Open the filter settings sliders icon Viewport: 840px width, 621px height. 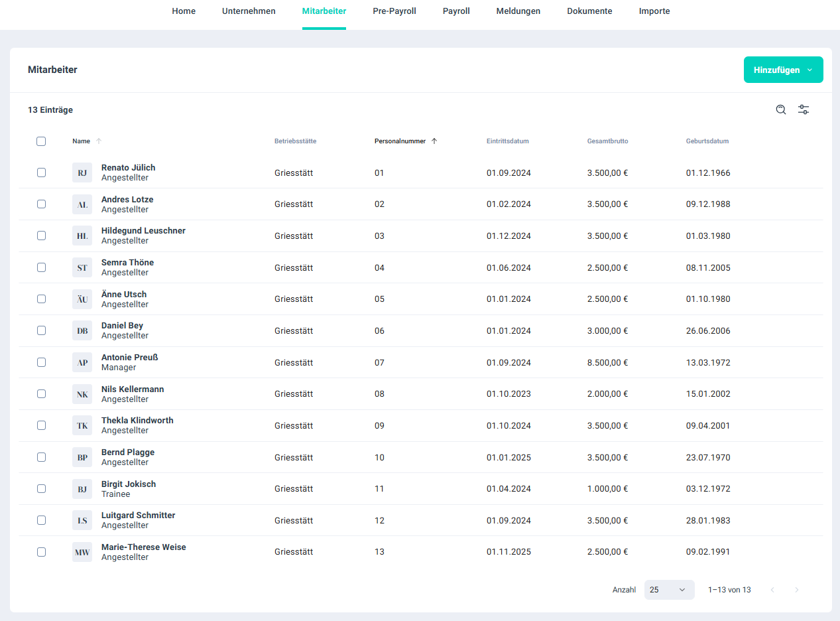(x=804, y=110)
